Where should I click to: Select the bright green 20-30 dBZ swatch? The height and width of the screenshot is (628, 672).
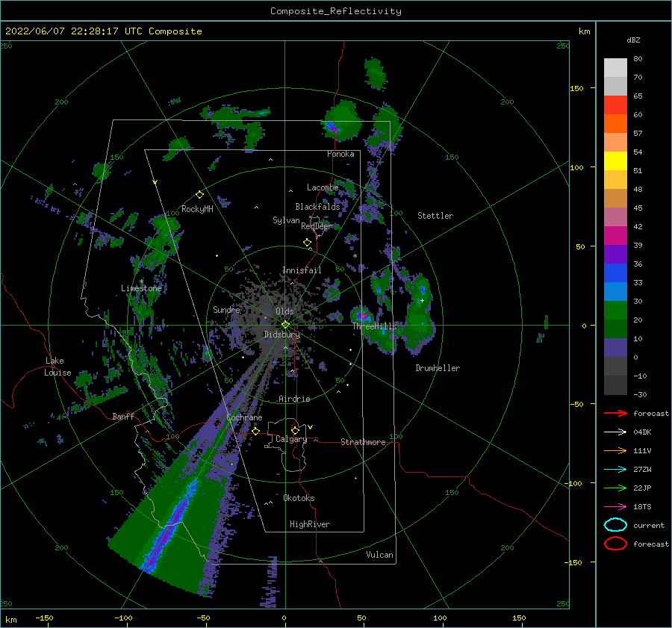click(x=615, y=311)
